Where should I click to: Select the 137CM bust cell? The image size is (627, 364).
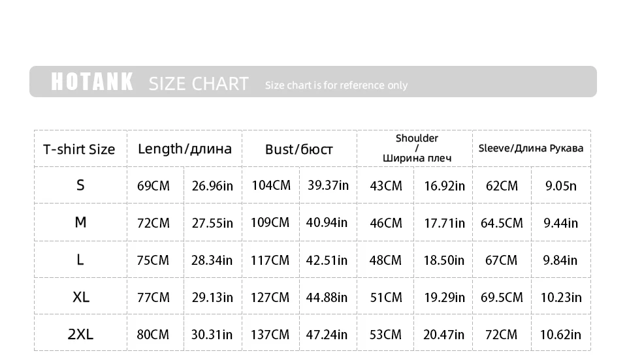click(270, 335)
